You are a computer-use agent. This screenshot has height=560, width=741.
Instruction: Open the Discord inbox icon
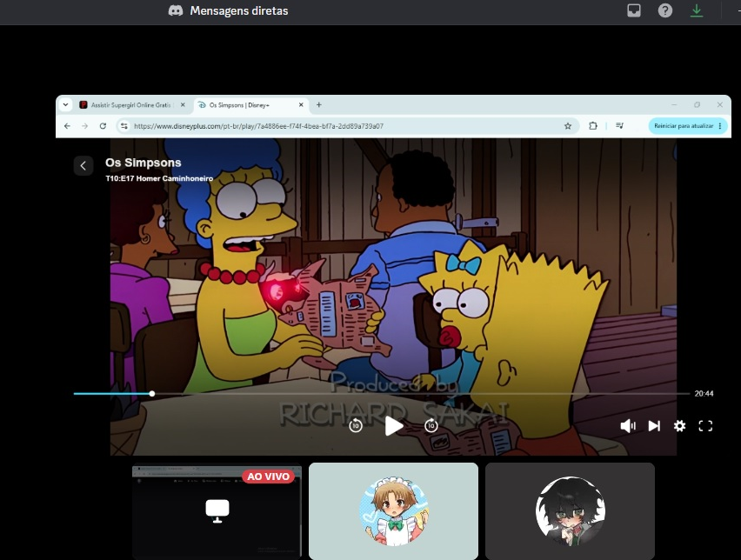coord(634,10)
